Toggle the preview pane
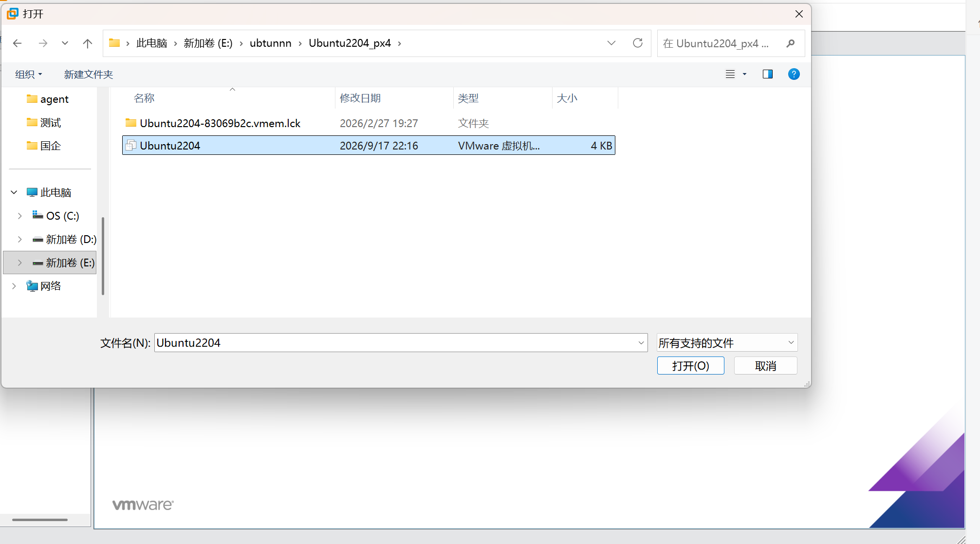This screenshot has height=544, width=980. (x=768, y=74)
